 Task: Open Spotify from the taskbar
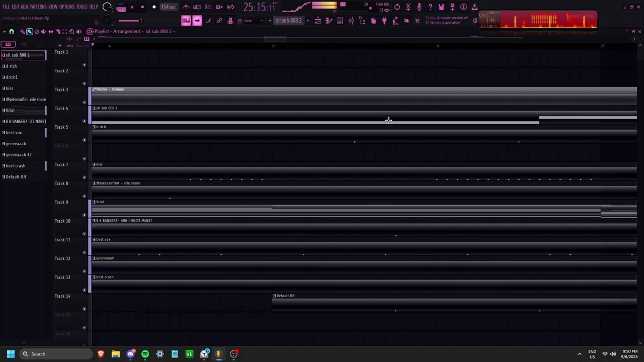pos(145,354)
